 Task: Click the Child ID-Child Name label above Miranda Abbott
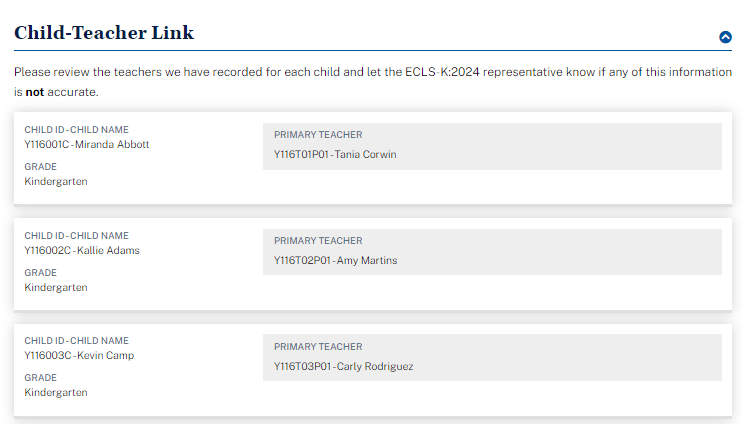coord(76,130)
